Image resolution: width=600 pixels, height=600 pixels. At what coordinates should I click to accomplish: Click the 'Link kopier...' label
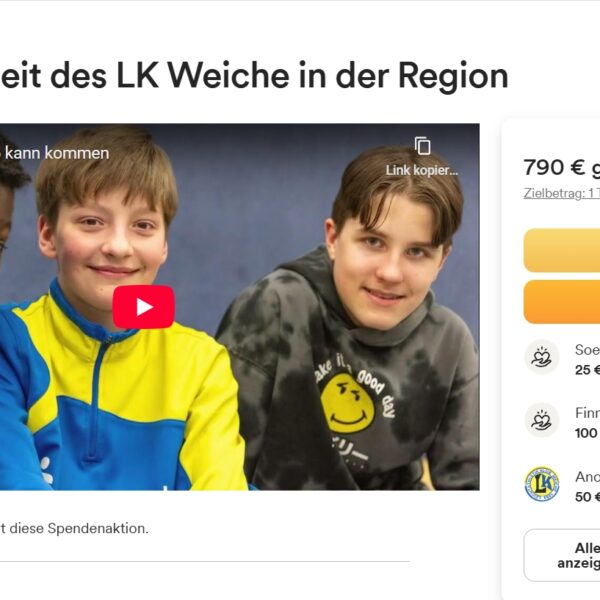[422, 170]
